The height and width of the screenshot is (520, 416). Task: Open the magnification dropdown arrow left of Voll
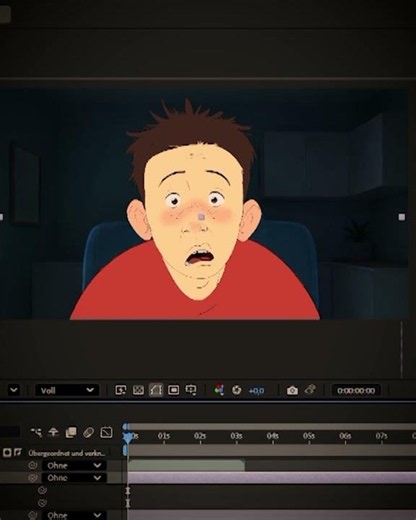[x=14, y=390]
